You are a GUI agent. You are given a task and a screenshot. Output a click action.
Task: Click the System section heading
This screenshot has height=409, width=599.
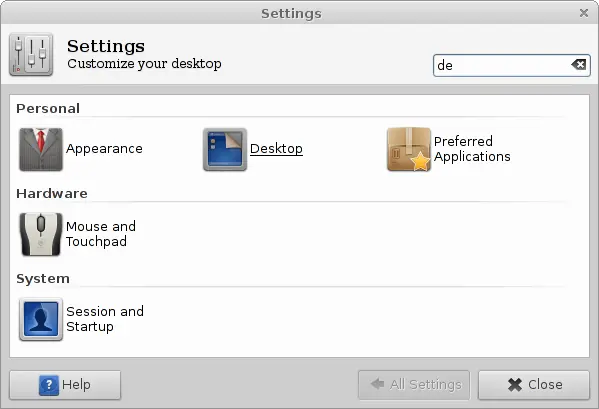tap(43, 279)
